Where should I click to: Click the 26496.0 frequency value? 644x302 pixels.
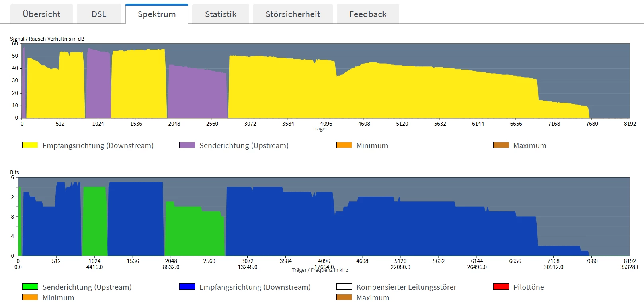point(477,267)
